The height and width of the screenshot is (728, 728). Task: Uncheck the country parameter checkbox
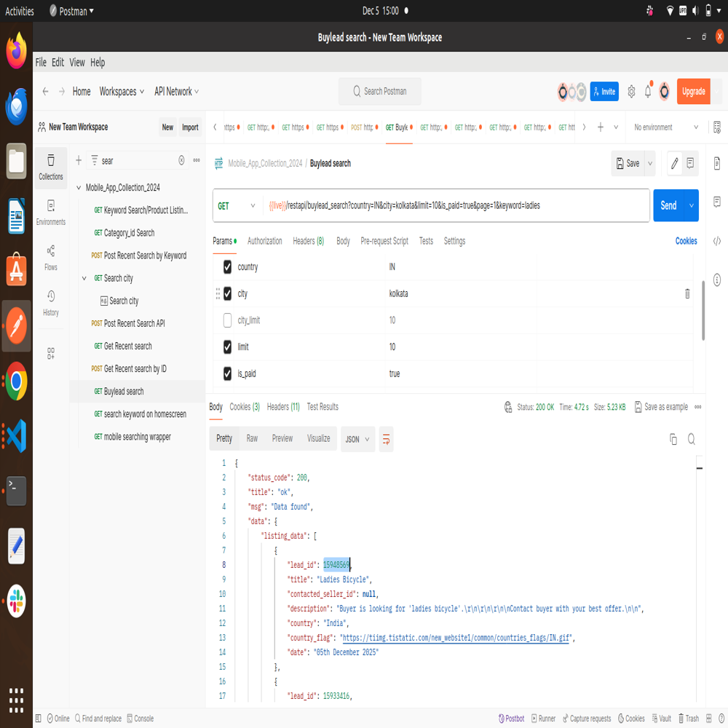click(x=227, y=267)
